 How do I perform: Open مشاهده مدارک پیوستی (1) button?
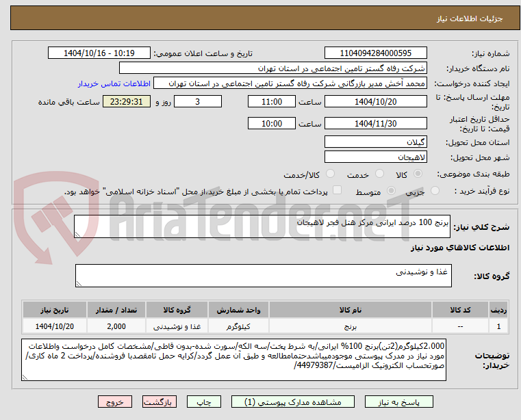(293, 402)
